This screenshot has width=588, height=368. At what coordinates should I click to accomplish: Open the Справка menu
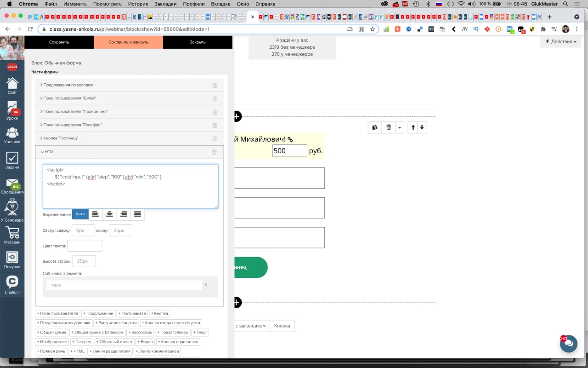coord(265,4)
